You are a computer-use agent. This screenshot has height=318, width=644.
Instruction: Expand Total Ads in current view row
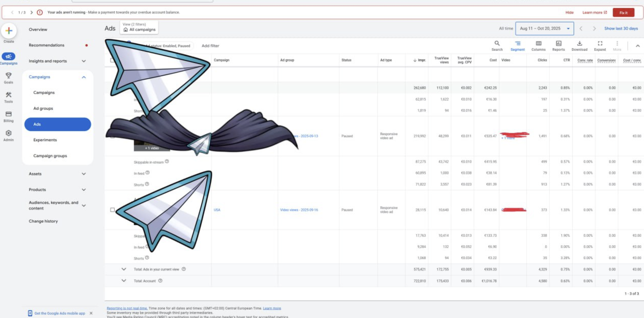click(124, 269)
